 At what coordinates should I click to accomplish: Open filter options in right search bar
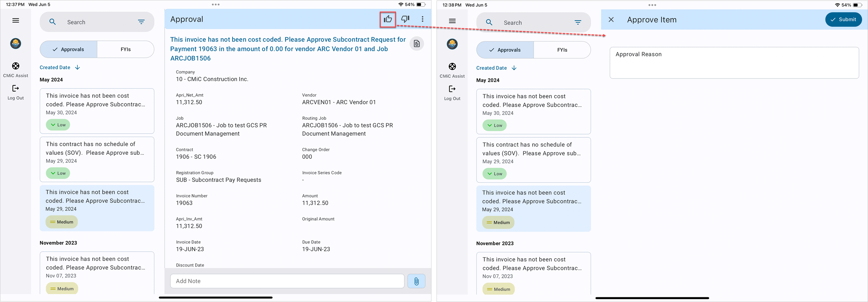point(578,22)
